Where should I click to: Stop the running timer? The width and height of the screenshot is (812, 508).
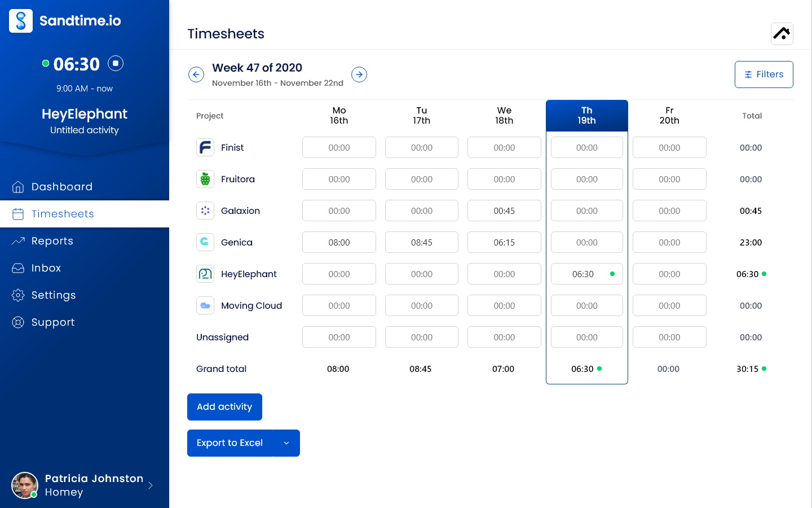(116, 63)
